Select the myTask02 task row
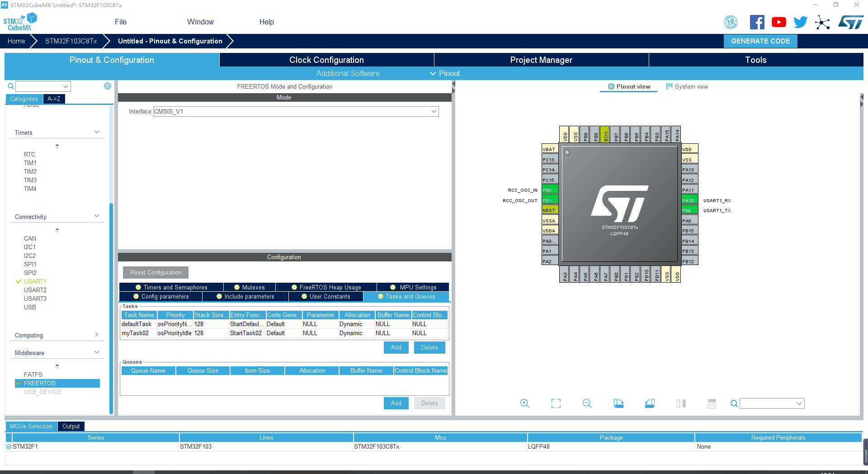 [x=284, y=333]
